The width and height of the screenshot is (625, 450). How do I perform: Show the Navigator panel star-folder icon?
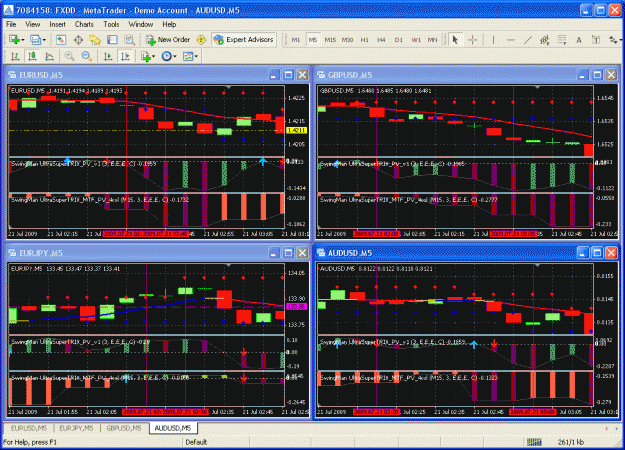[95, 40]
